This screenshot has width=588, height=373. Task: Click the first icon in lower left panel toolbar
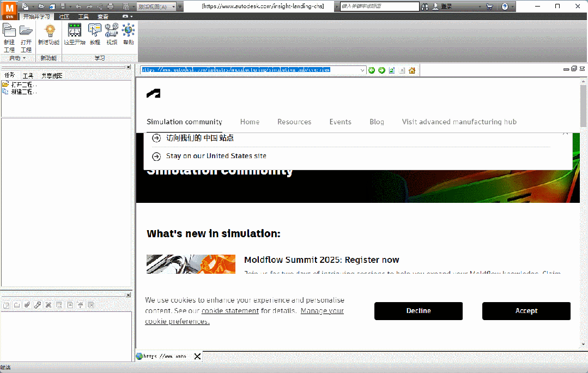pos(6,305)
